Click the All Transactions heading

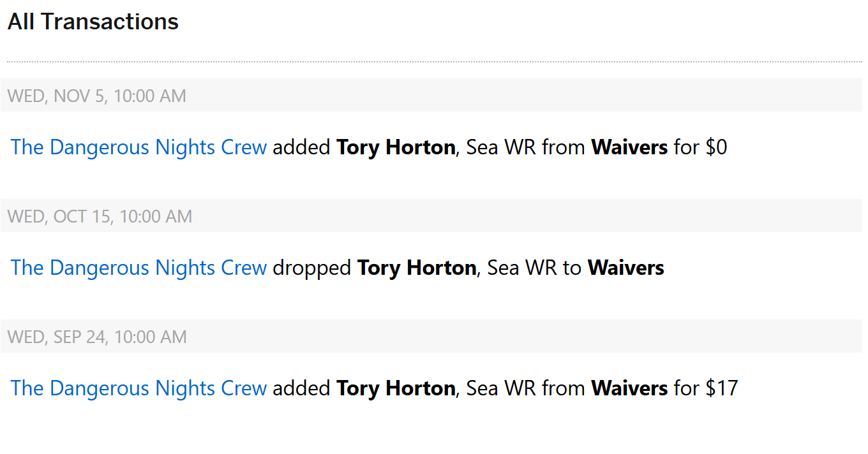click(x=93, y=22)
